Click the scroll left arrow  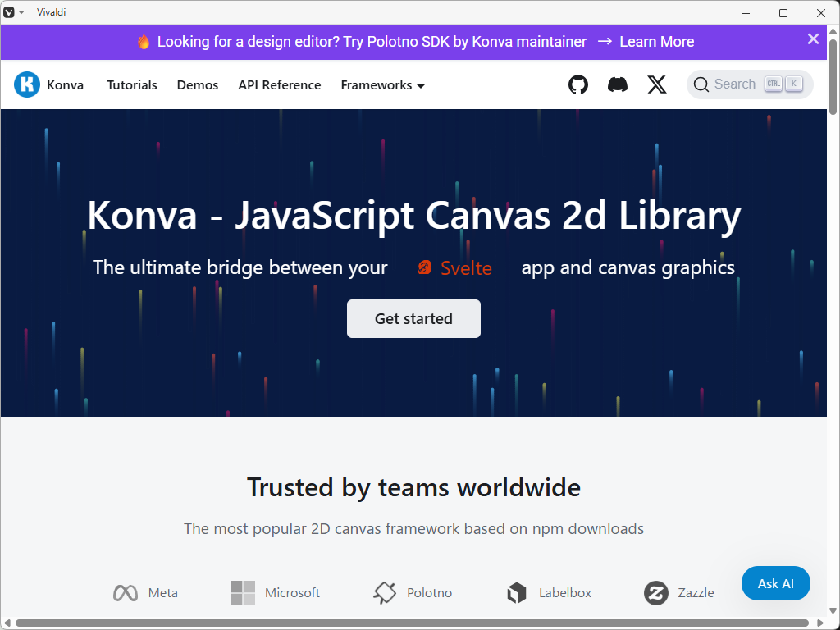pos(7,623)
